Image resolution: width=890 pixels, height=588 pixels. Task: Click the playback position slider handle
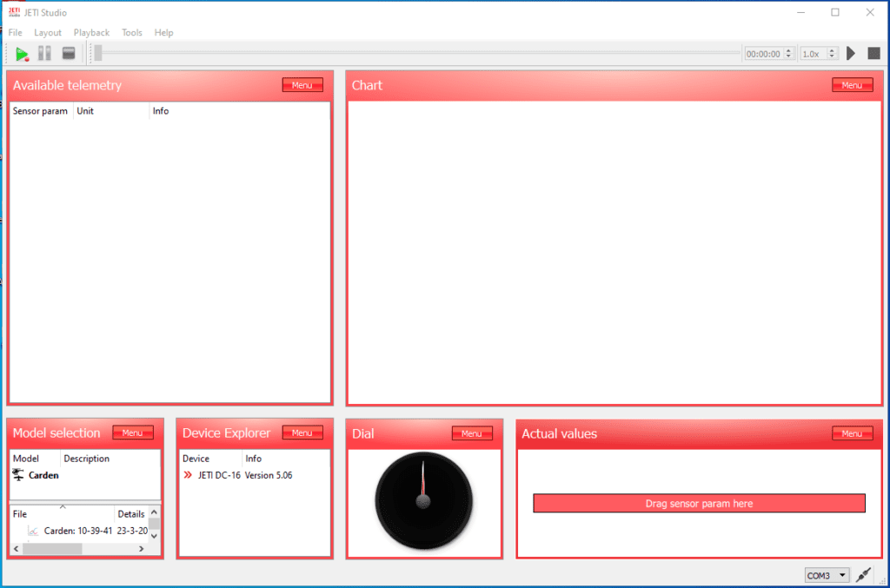[98, 53]
